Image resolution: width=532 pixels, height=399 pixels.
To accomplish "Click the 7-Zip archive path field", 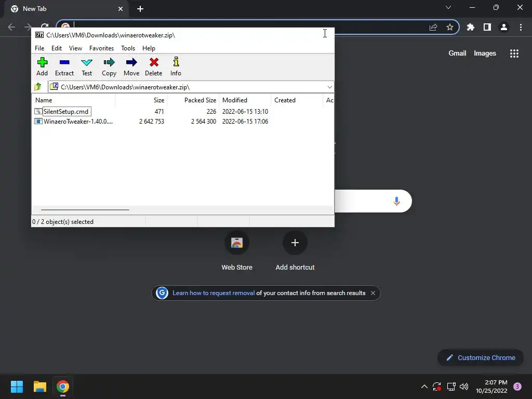I will pyautogui.click(x=191, y=87).
